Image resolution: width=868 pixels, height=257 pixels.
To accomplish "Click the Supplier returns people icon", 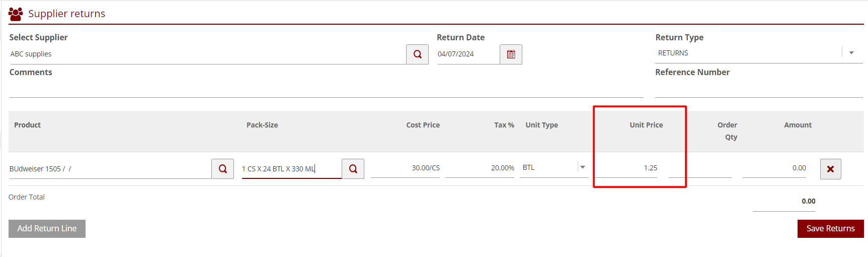I will (16, 14).
